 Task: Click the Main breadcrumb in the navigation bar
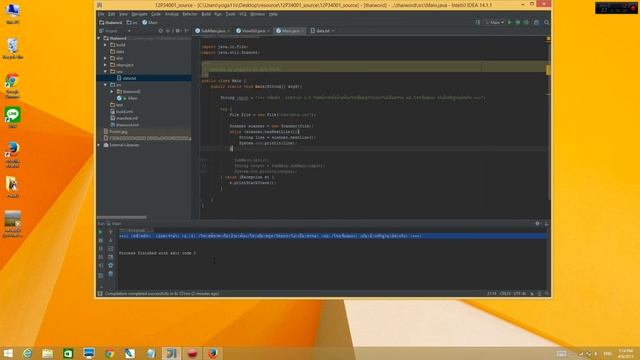coord(150,22)
